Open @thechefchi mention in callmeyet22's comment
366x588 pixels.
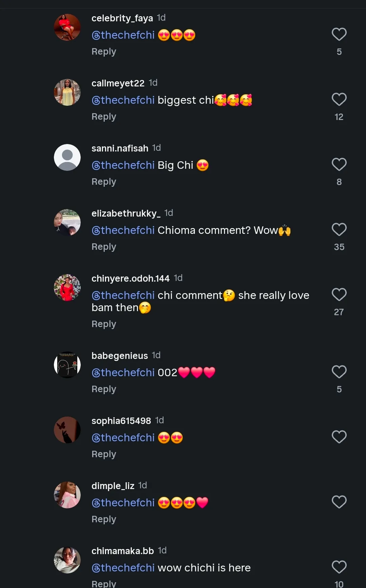(123, 100)
